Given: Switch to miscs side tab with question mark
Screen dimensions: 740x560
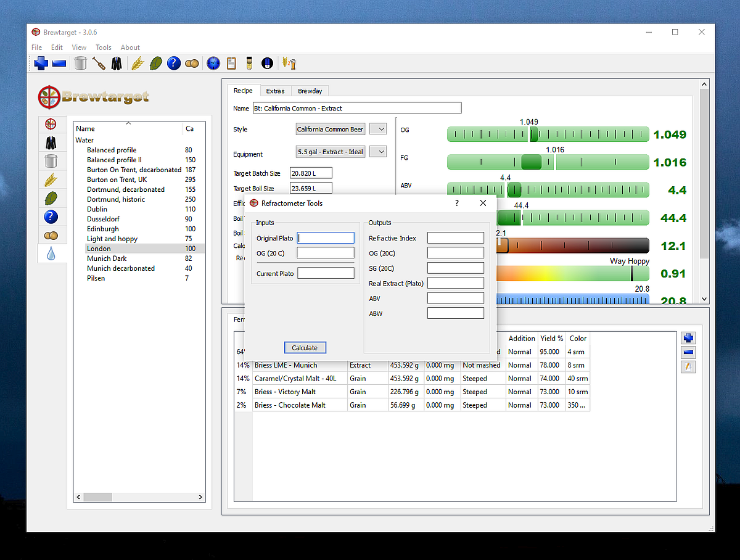Looking at the screenshot, I should (x=51, y=216).
